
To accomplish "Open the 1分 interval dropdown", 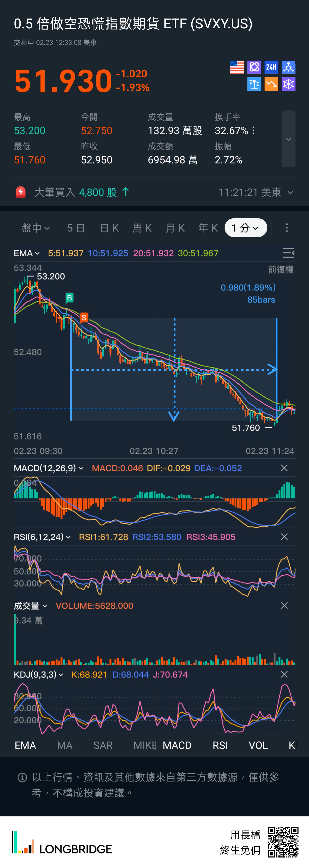I will pyautogui.click(x=245, y=228).
